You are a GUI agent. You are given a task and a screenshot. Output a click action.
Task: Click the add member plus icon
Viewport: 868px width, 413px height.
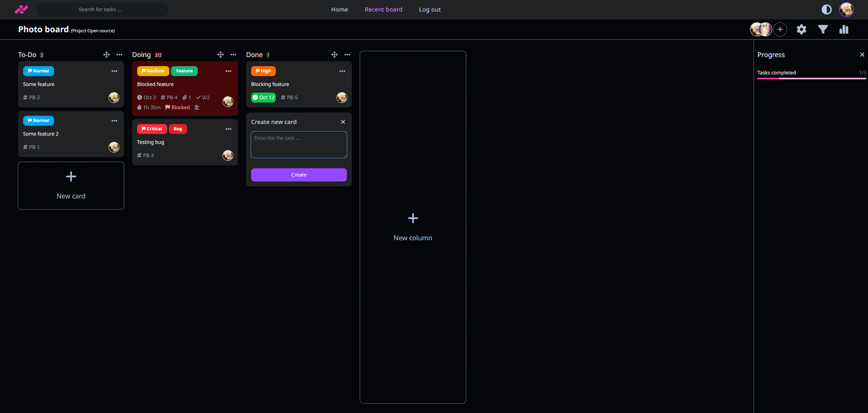[x=780, y=29]
